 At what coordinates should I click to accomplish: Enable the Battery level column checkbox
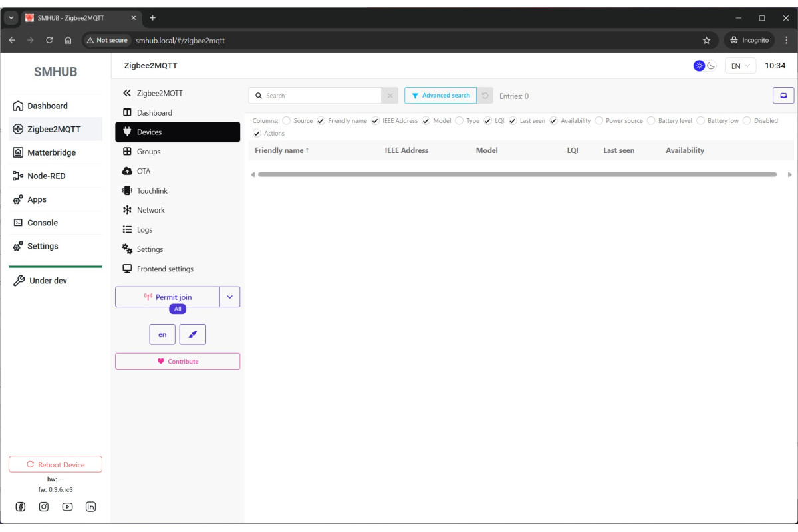[651, 121]
